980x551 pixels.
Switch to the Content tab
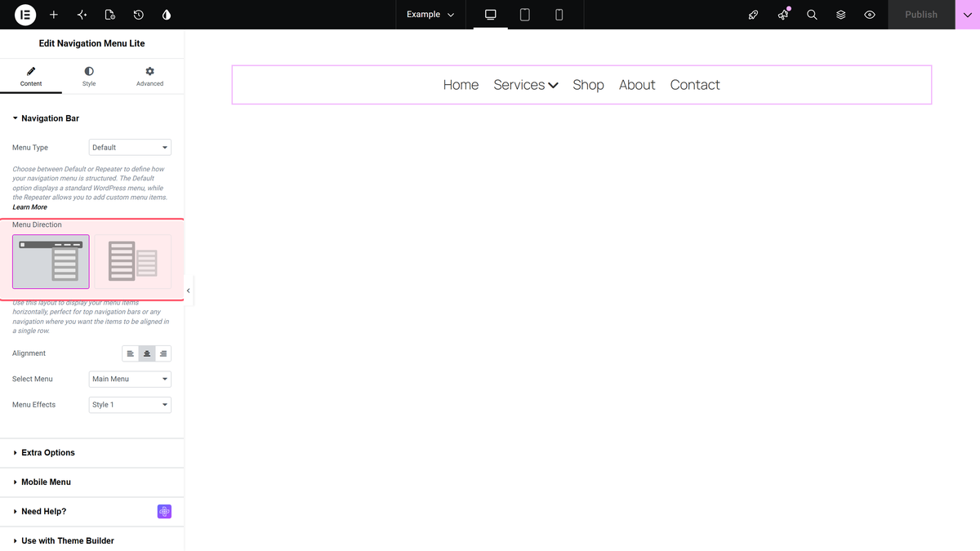pos(31,77)
